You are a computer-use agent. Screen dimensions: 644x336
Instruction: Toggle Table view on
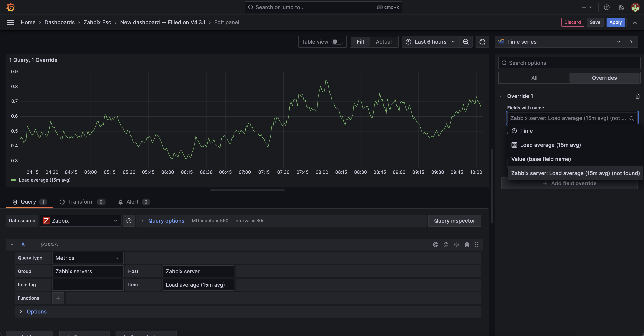point(337,42)
